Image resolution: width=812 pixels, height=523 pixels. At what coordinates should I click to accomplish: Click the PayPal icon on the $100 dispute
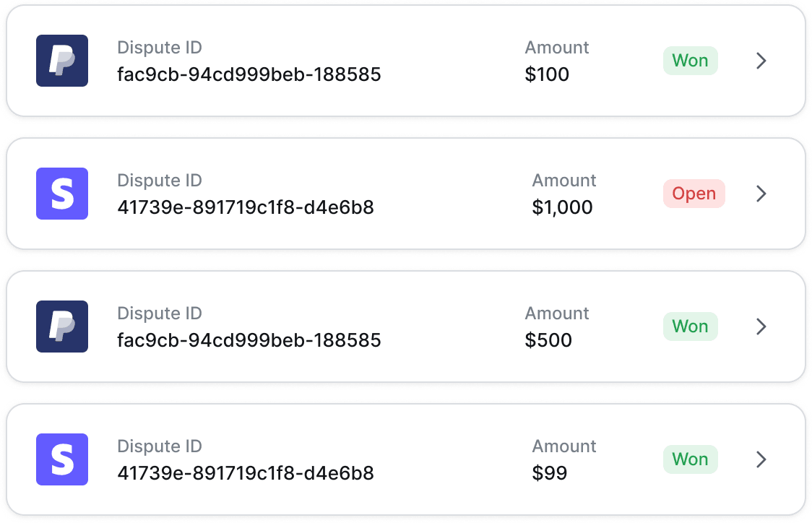62,61
